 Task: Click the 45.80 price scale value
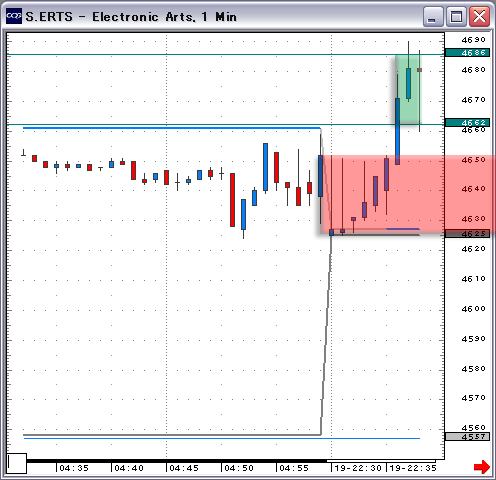point(473,369)
